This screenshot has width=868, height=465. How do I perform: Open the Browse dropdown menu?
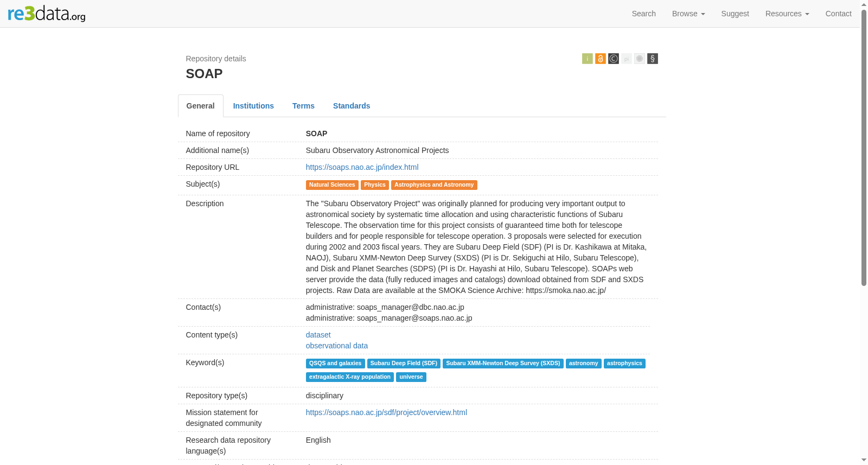tap(688, 14)
